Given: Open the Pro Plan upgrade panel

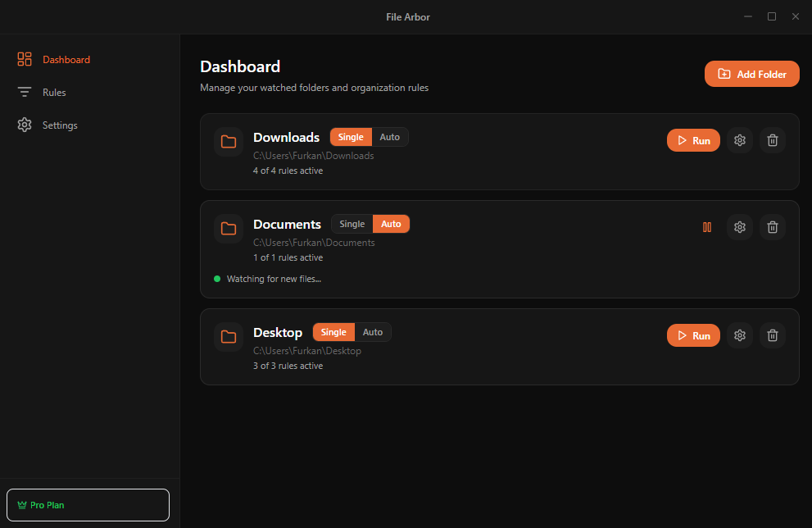Looking at the screenshot, I should pyautogui.click(x=88, y=505).
